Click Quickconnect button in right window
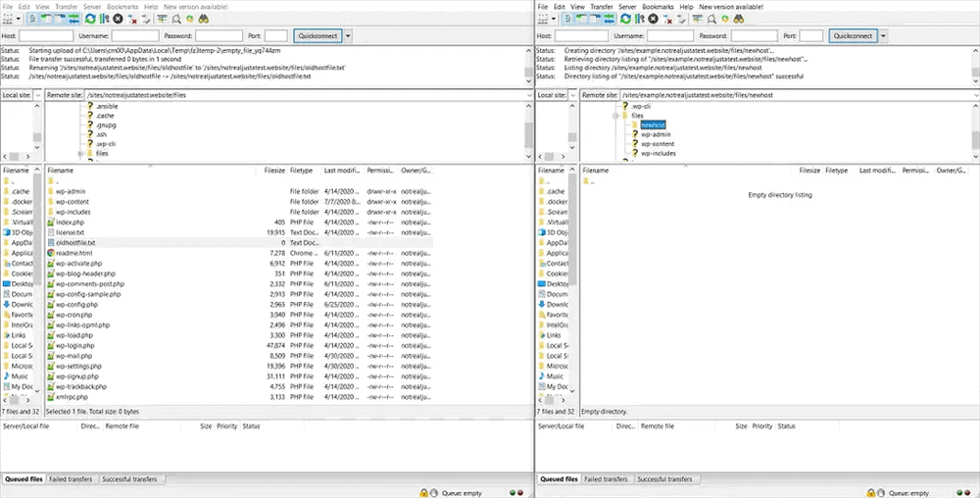Screen dimensions: 980x498 [x=852, y=35]
